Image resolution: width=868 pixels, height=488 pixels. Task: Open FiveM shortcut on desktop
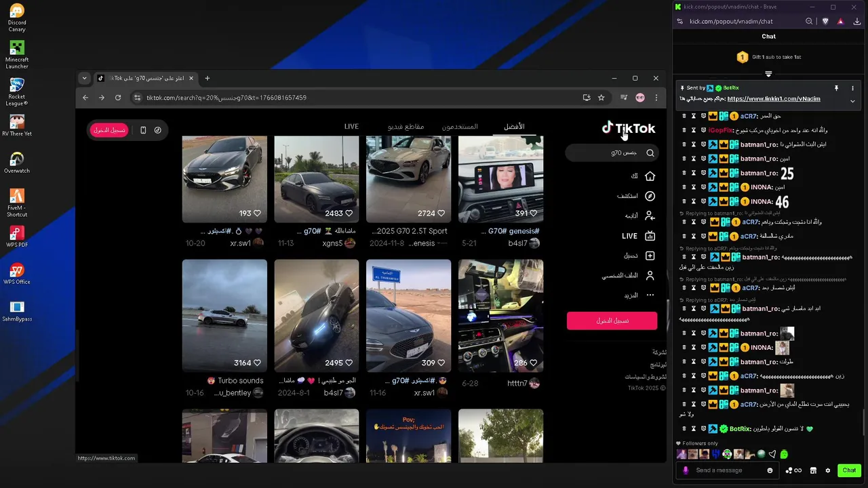(17, 203)
